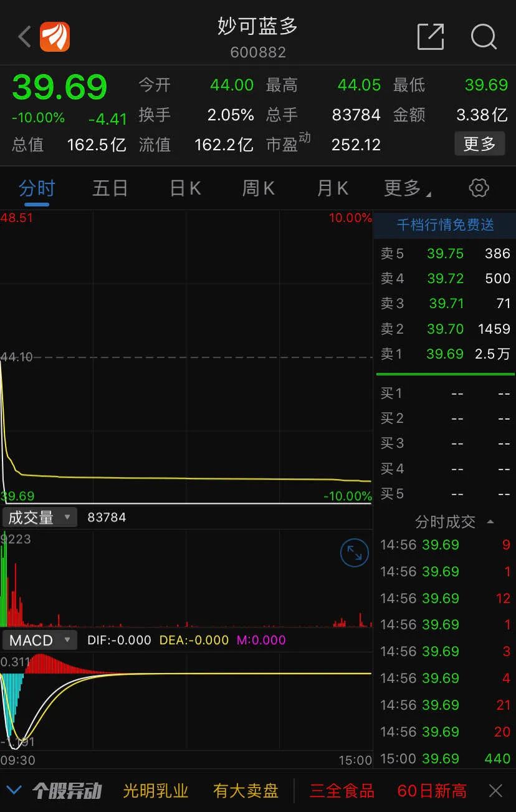Screen dimensions: 516x812
Task: Switch to 分时 tab
Action: [37, 188]
